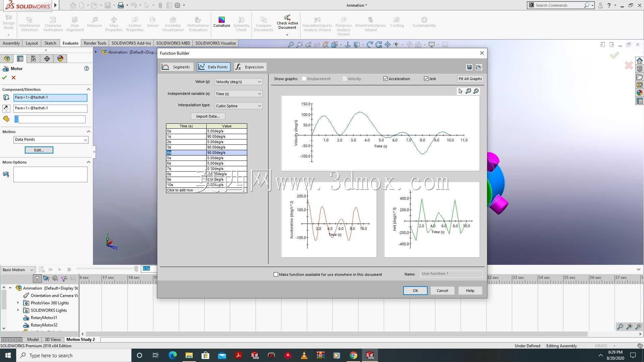Enable make function available elsewhere checkbox
This screenshot has height=362, width=644.
[x=276, y=275]
